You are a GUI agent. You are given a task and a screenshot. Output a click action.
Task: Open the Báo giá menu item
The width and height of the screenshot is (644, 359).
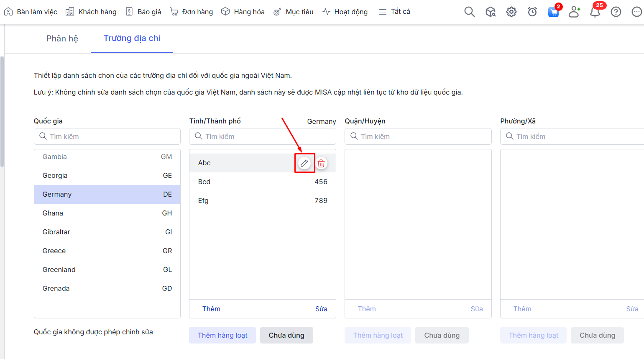point(143,12)
